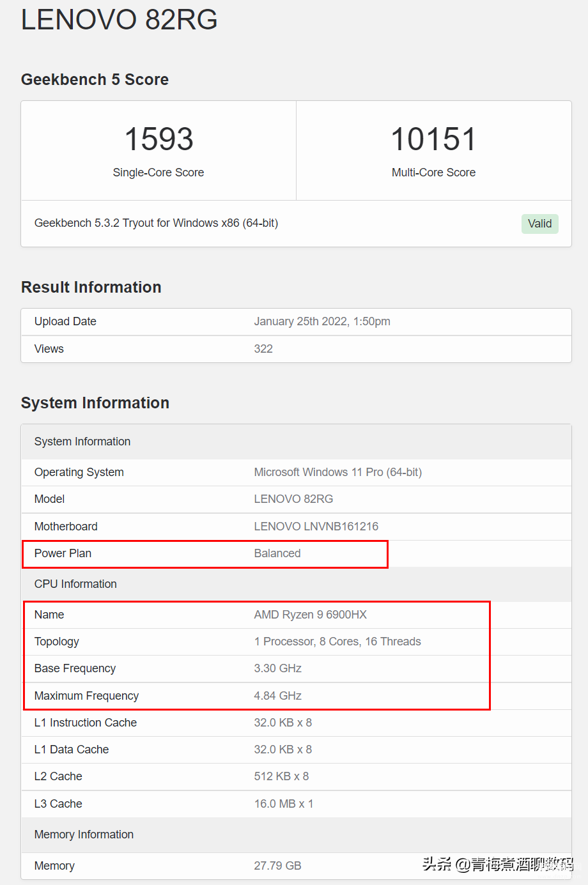Click the Views count 322
588x885 pixels.
(263, 349)
